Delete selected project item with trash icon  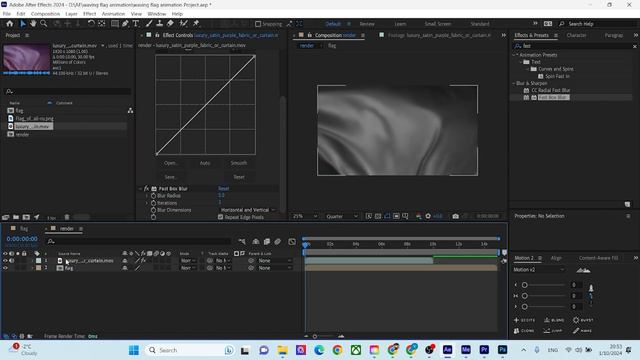click(67, 217)
